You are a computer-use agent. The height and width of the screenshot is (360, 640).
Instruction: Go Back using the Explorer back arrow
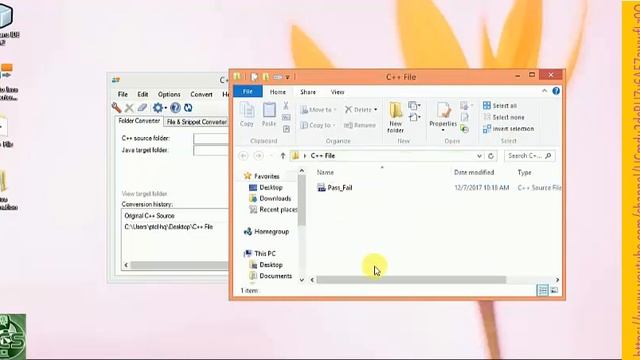pyautogui.click(x=244, y=156)
